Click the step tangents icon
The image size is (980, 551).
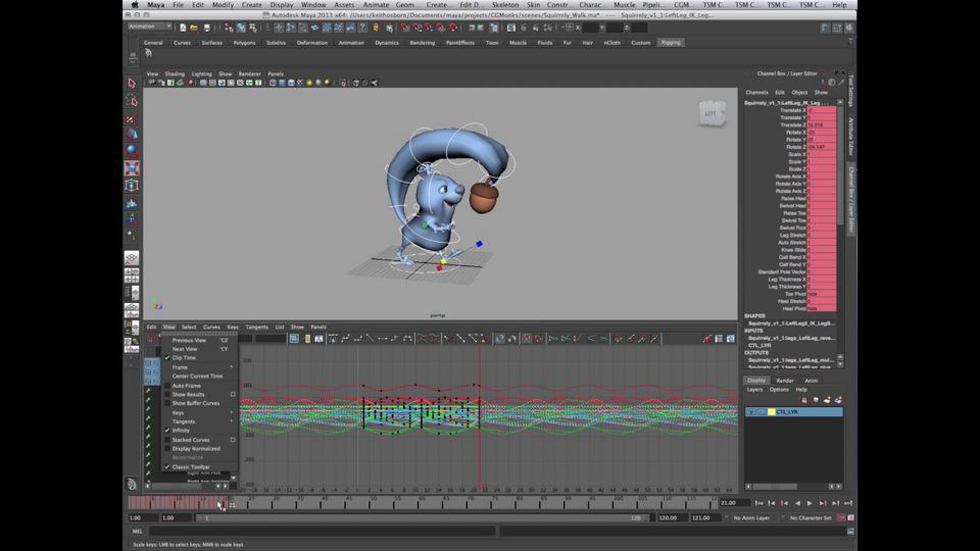[x=395, y=338]
